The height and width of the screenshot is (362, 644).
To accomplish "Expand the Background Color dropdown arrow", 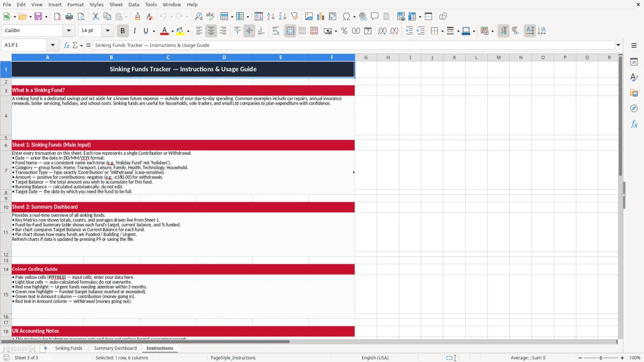I will point(188,31).
